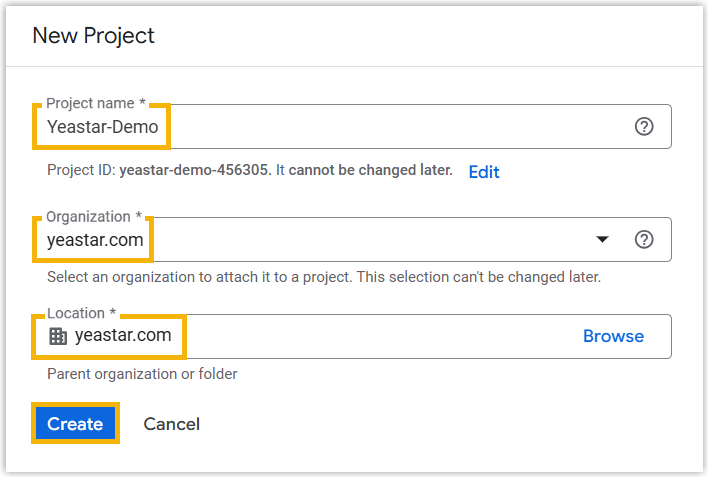Click the "Parent organization or folder" hint
This screenshot has width=709, height=478.
[x=142, y=374]
